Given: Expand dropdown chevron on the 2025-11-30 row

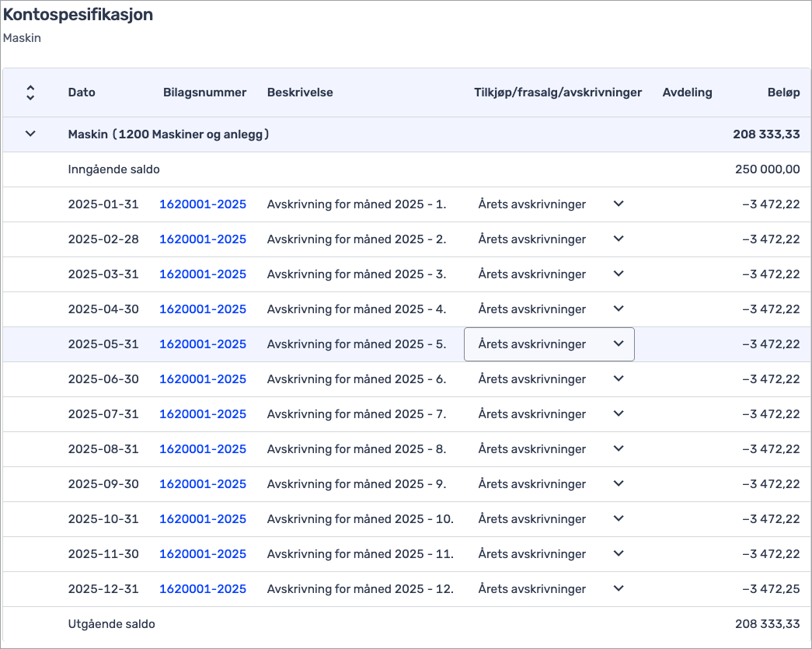Looking at the screenshot, I should (x=619, y=553).
